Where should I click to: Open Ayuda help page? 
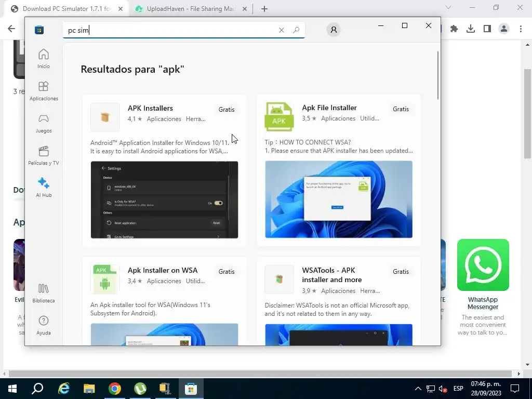click(44, 325)
